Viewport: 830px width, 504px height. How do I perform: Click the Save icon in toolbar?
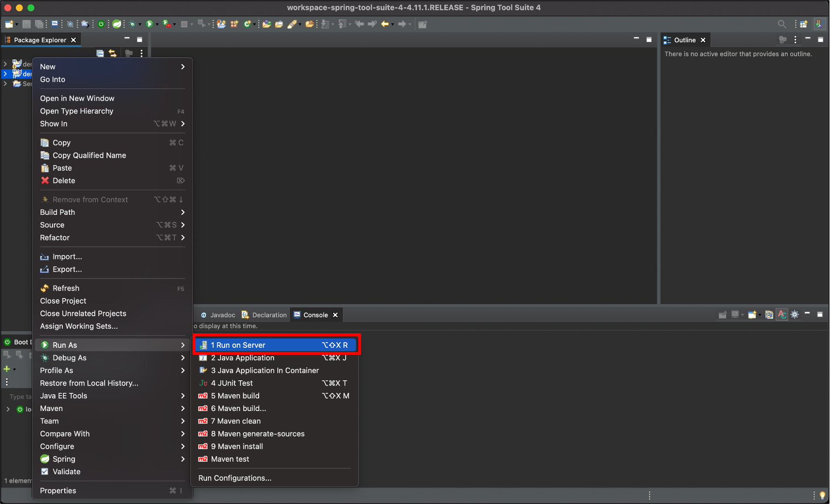[27, 24]
